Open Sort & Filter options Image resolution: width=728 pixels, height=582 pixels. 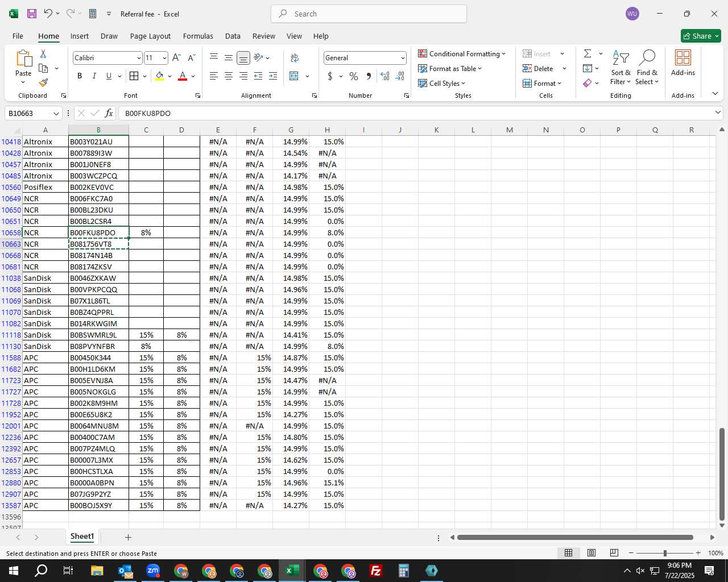(621, 67)
